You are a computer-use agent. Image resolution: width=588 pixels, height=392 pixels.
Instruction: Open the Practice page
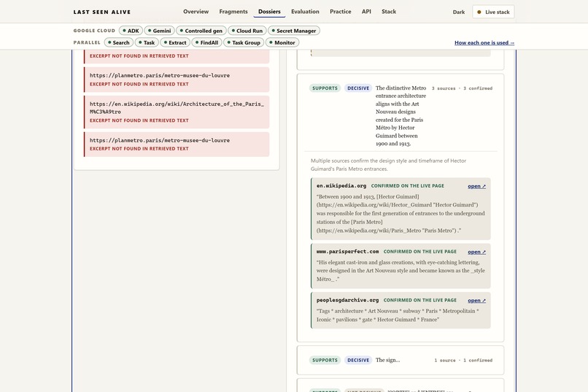coord(341,12)
